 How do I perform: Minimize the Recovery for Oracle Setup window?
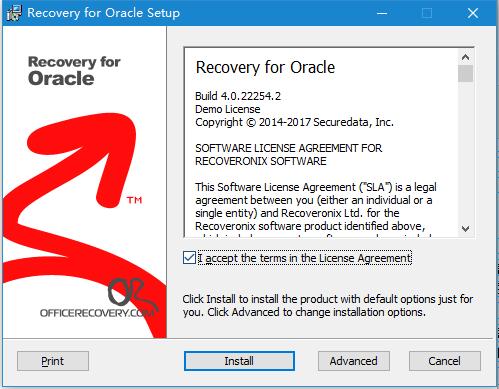point(382,13)
